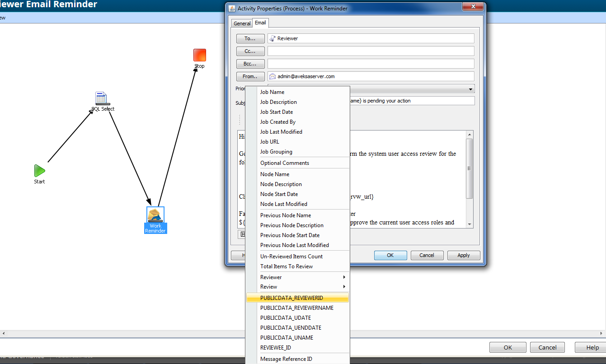606x364 pixels.
Task: Toggle the HTML formatting button
Action: [x=243, y=234]
